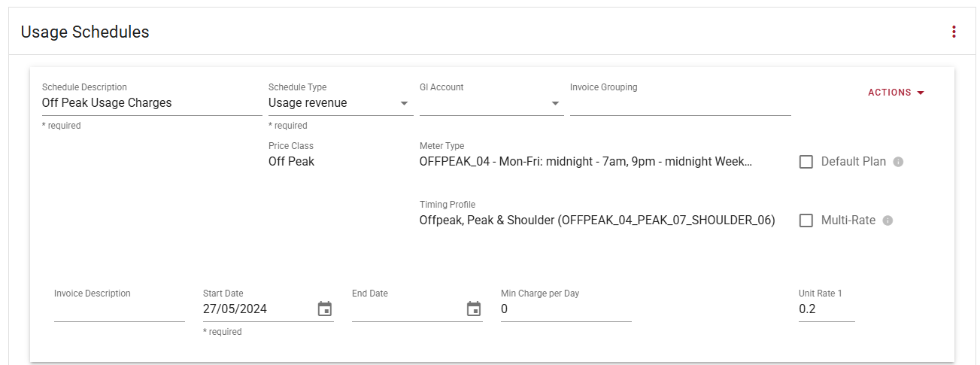This screenshot has height=365, width=980.
Task: Enable the Default Plan checkbox
Action: tap(806, 162)
